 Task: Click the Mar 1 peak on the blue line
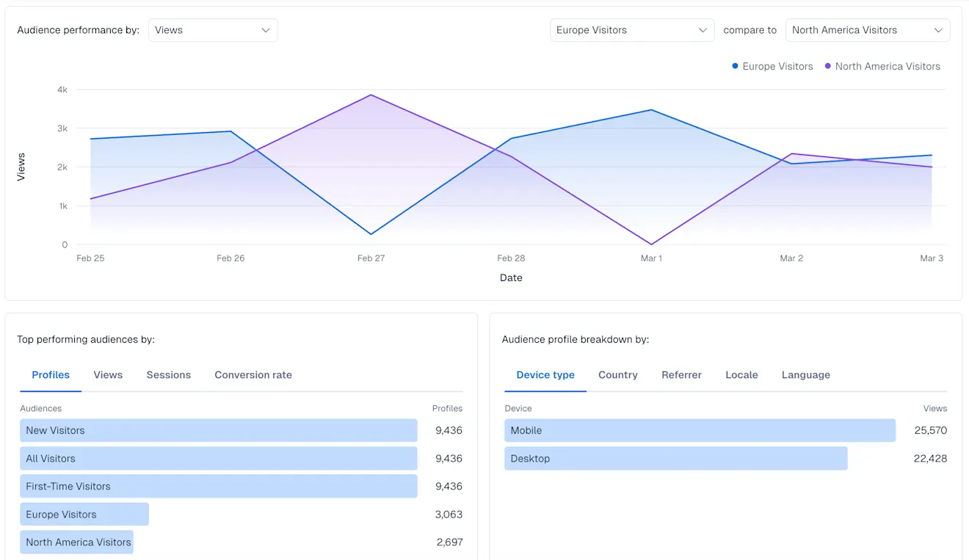652,109
